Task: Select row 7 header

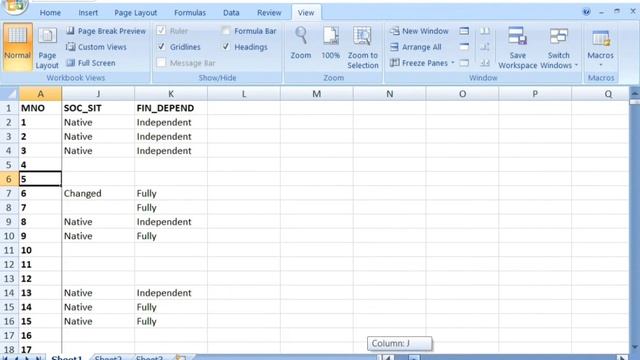Action: click(x=9, y=193)
